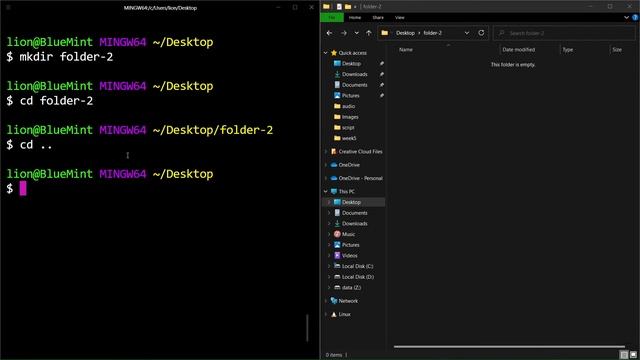Switch to large icons view layout

coord(633,355)
